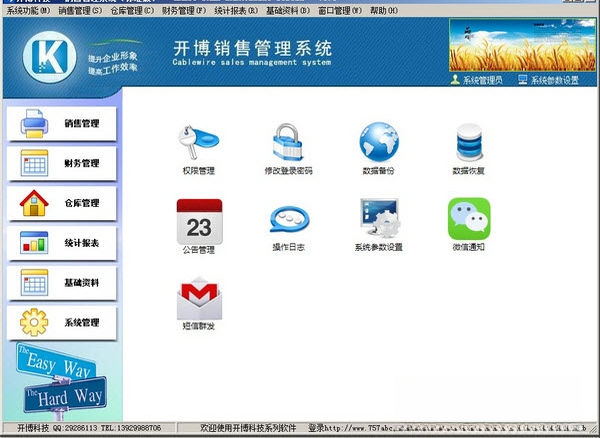Click 数据备份 label text

point(378,171)
